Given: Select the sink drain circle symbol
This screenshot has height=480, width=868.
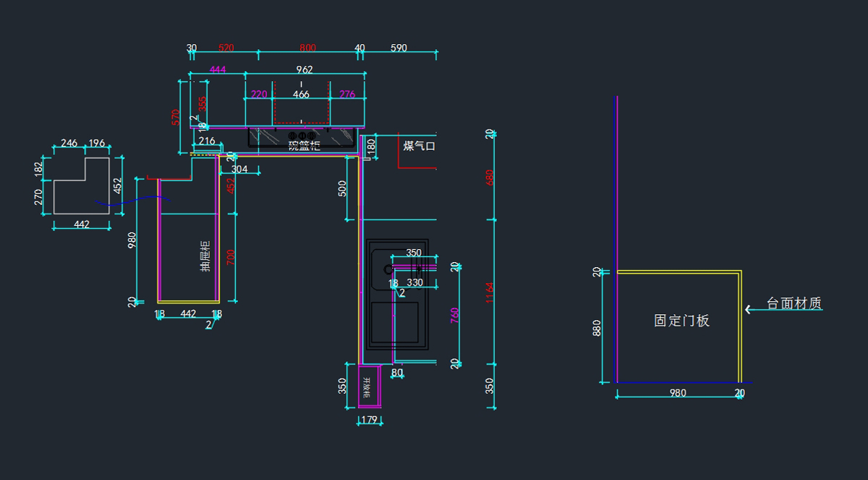Looking at the screenshot, I should (x=388, y=269).
